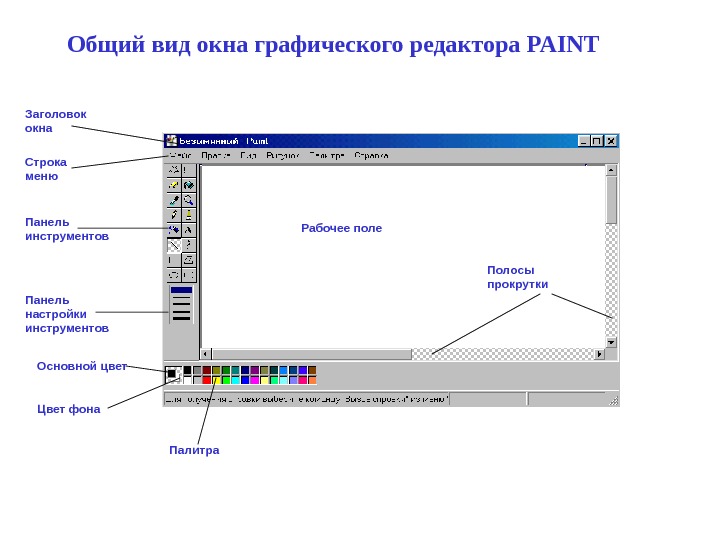Pick the dark gray palette swatch
The height and width of the screenshot is (540, 720).
pyautogui.click(x=197, y=370)
